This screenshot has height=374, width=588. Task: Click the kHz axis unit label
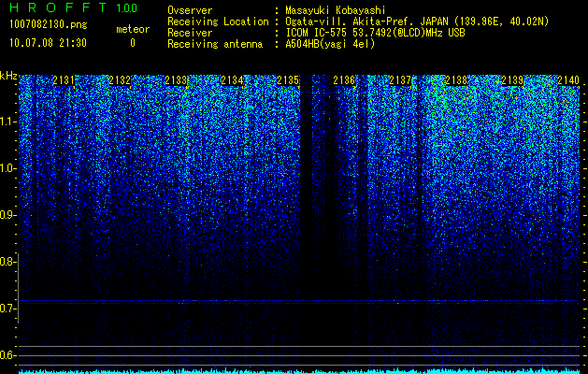coord(8,76)
